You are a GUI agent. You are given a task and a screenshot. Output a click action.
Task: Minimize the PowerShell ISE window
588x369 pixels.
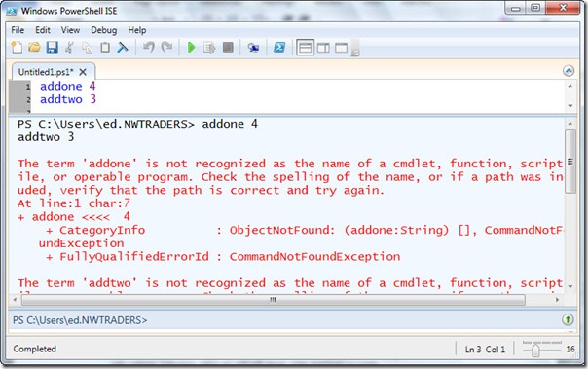tap(516, 8)
